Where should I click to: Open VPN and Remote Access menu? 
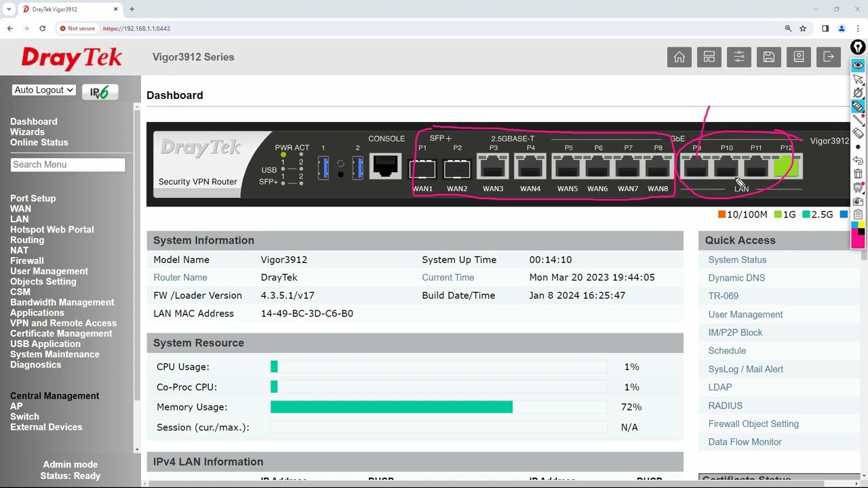(63, 323)
